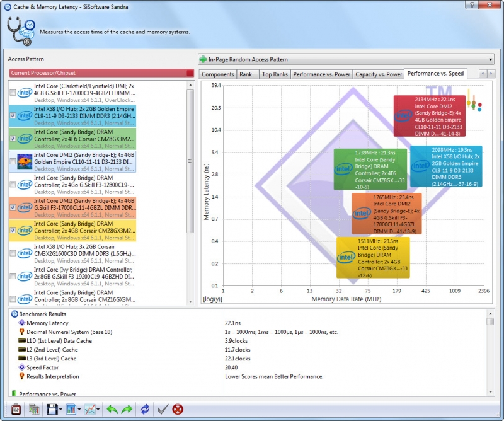This screenshot has width=504, height=421.
Task: Open the In-Page Random Access Pattern dropdown
Action: [346, 59]
